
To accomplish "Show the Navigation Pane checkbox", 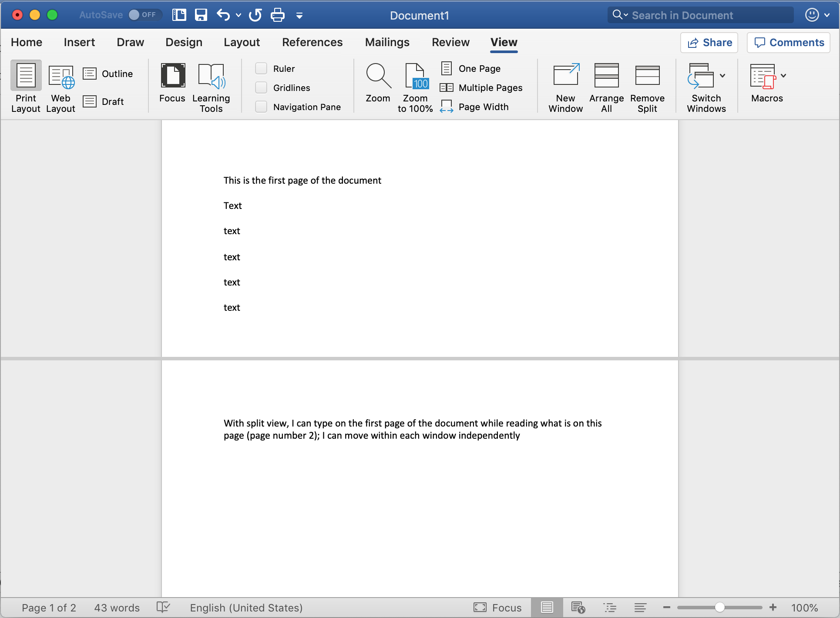I will (x=261, y=107).
